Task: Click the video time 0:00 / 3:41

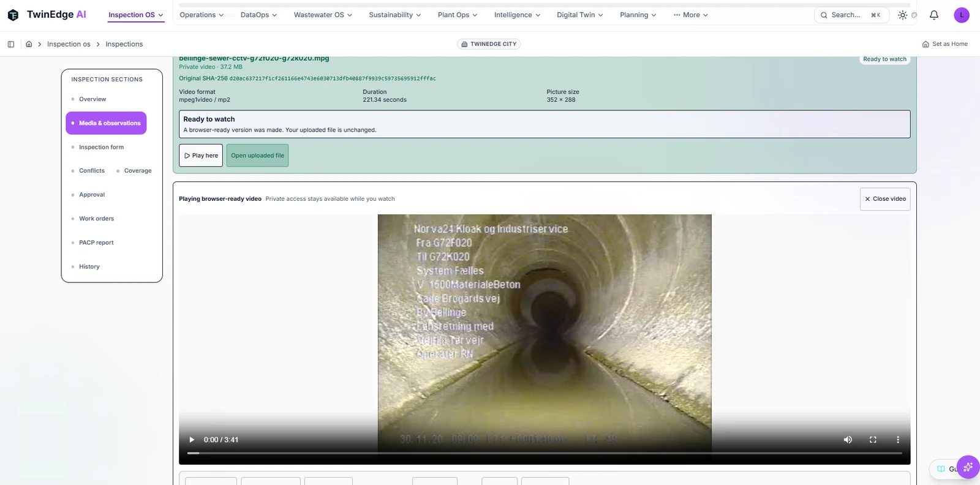Action: click(221, 440)
